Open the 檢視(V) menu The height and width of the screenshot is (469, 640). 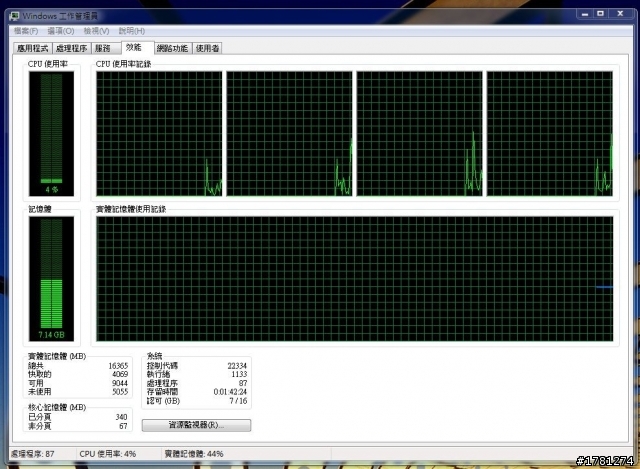coord(96,31)
